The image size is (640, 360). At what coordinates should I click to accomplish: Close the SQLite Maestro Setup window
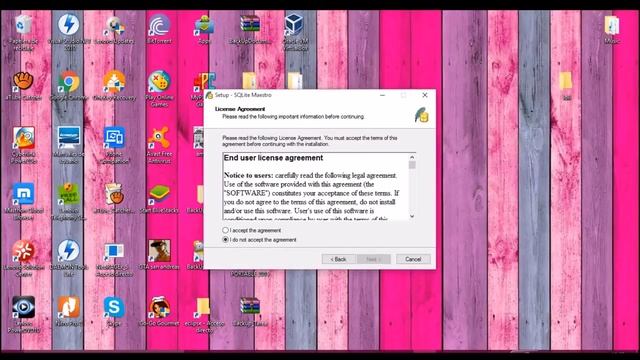(424, 95)
